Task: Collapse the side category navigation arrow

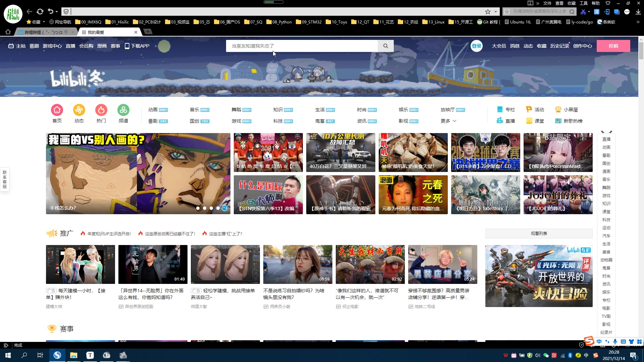Action: point(606,132)
